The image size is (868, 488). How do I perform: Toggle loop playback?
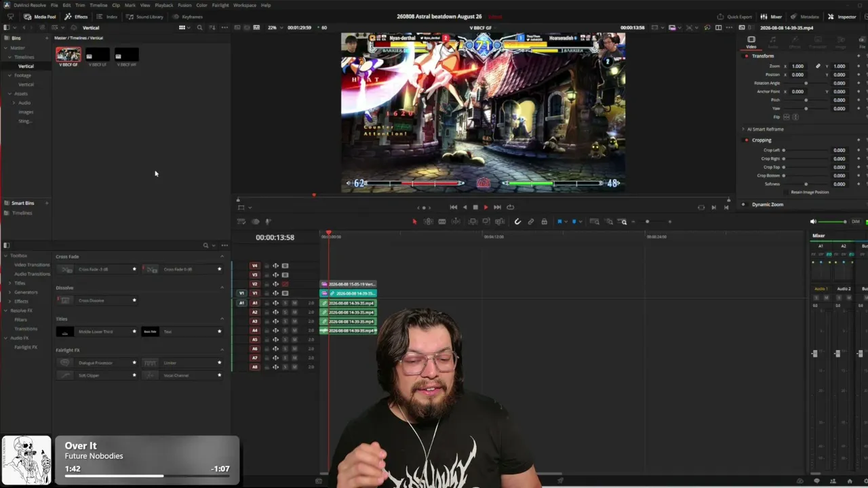(511, 207)
